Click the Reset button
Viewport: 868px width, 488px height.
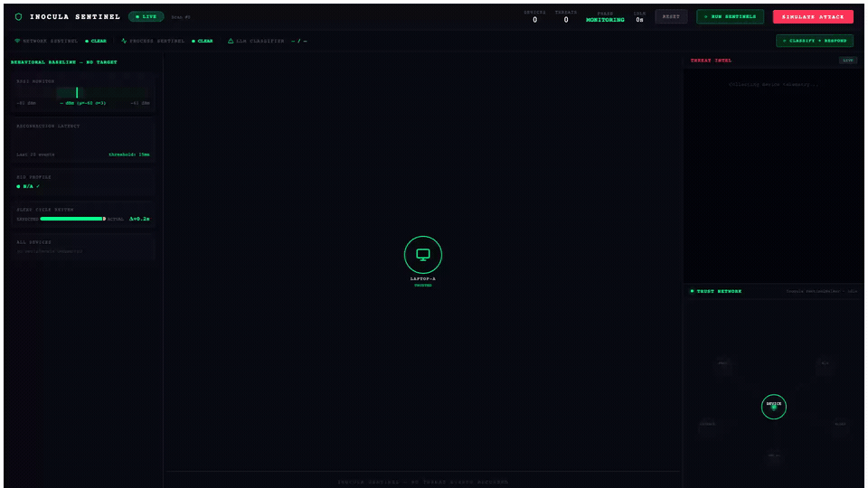point(671,16)
